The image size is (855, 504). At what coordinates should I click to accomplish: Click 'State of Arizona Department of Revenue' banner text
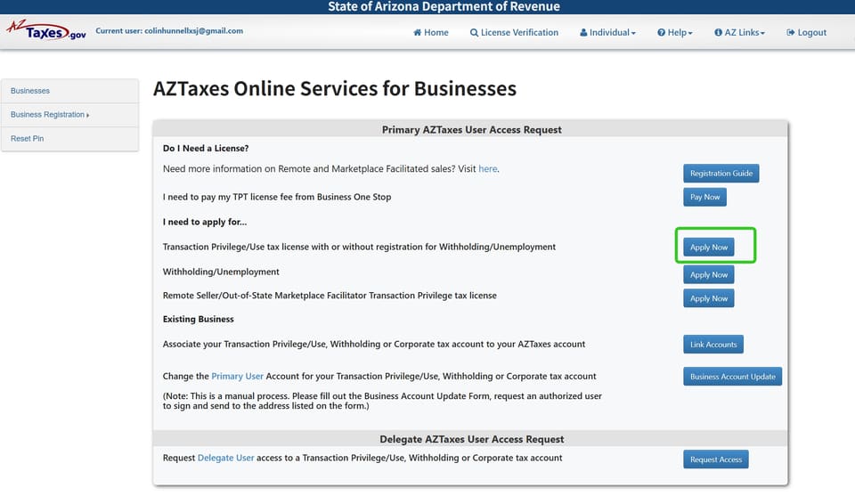pos(444,6)
